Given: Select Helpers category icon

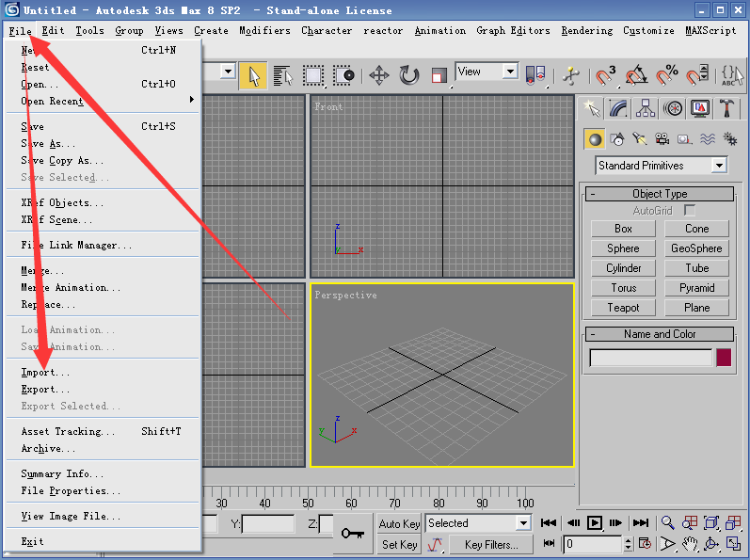Looking at the screenshot, I should tap(684, 139).
